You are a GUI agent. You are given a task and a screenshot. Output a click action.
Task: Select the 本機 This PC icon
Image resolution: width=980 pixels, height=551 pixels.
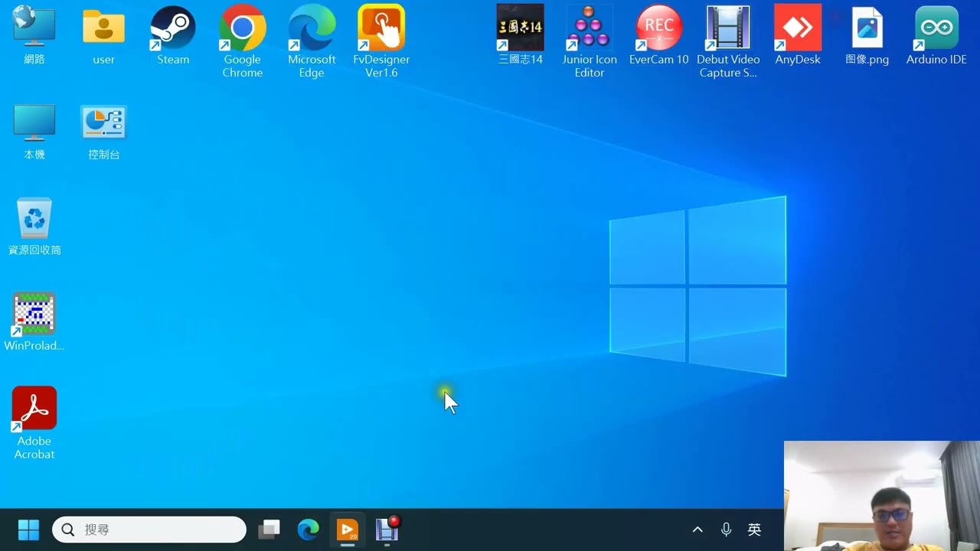click(x=34, y=132)
